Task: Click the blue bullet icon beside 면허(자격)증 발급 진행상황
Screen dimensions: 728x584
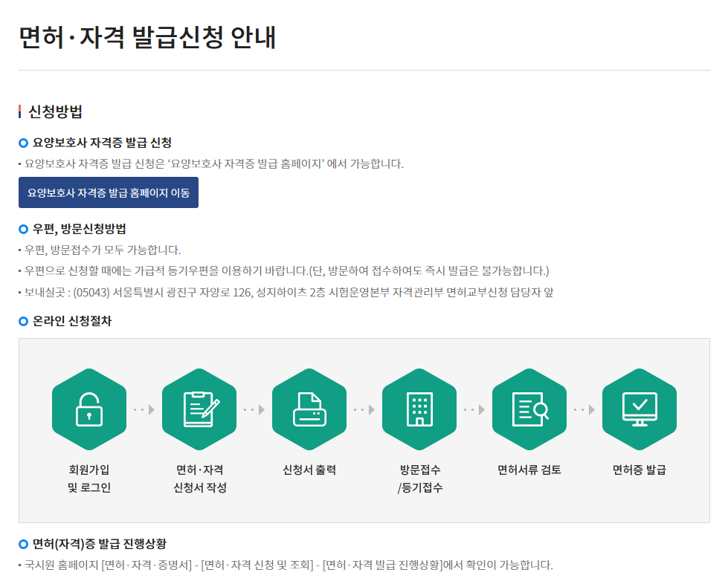Action: pyautogui.click(x=23, y=544)
